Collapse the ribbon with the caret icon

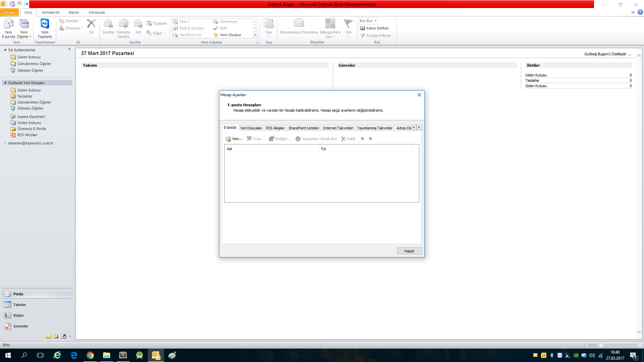pyautogui.click(x=633, y=12)
